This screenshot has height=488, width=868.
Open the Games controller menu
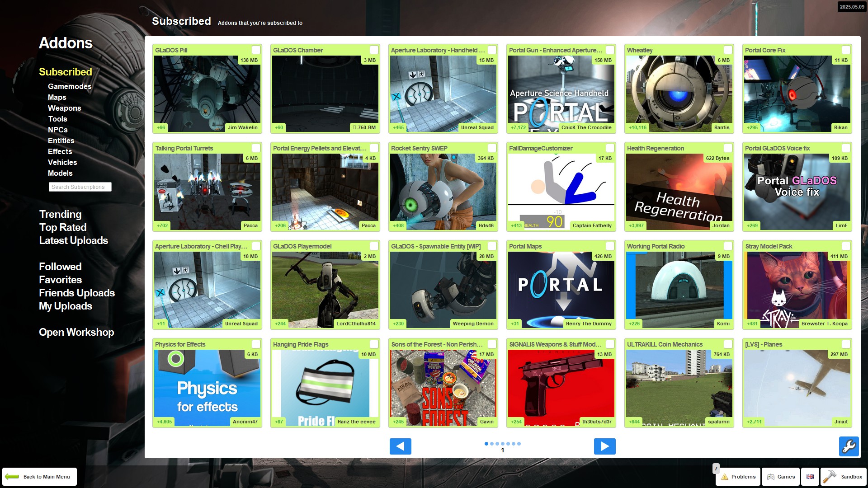point(781,477)
